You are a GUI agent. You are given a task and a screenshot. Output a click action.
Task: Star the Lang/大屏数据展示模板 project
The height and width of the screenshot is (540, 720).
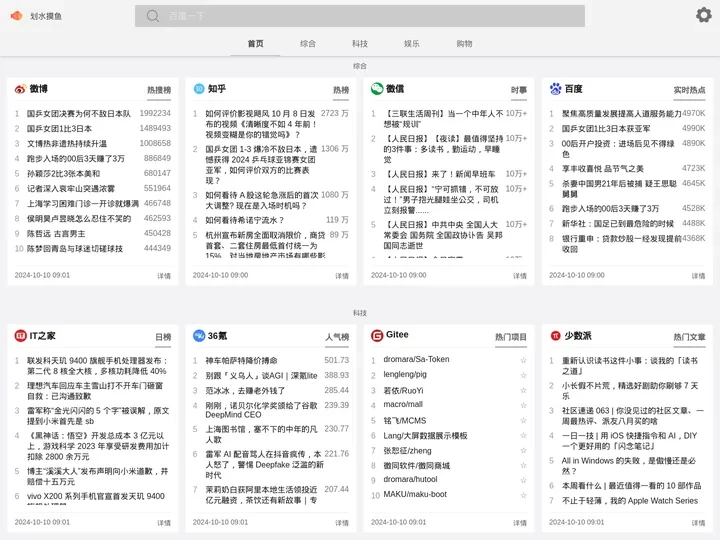pyautogui.click(x=523, y=435)
